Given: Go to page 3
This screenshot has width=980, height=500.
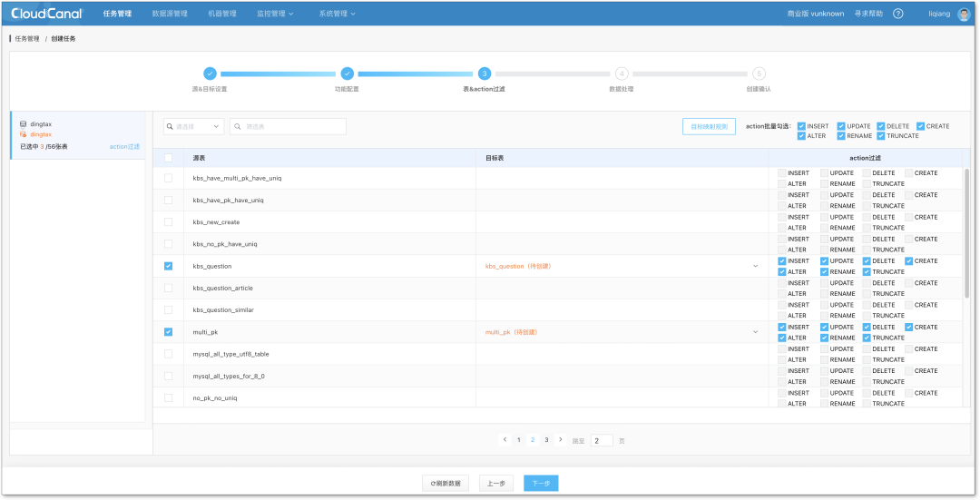Looking at the screenshot, I should [546, 440].
